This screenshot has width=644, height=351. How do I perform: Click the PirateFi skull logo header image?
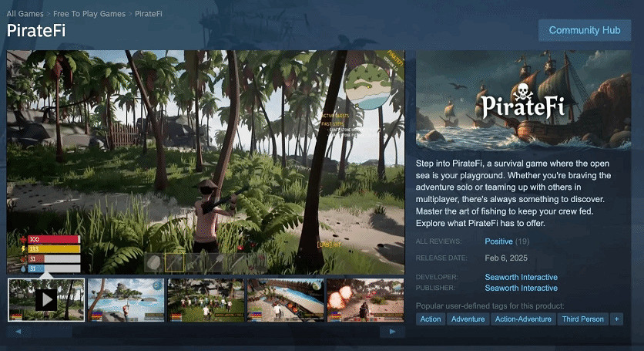524,100
